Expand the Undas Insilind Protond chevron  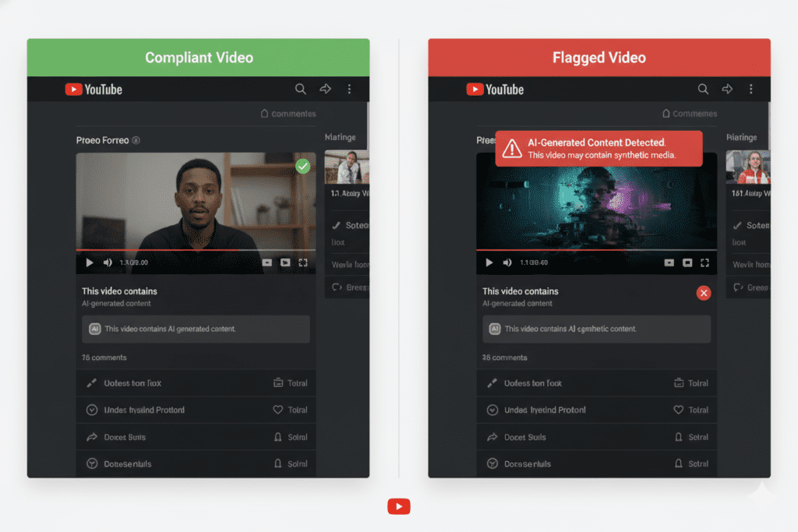click(91, 410)
